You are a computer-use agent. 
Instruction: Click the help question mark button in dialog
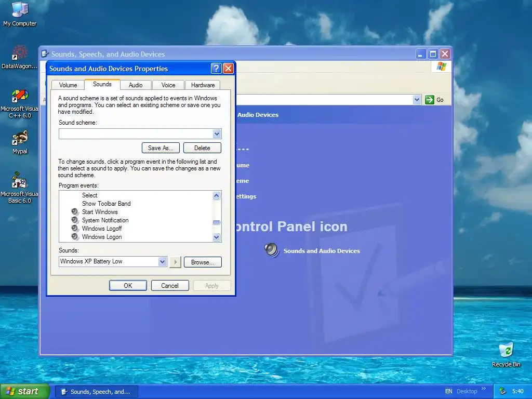pos(216,69)
